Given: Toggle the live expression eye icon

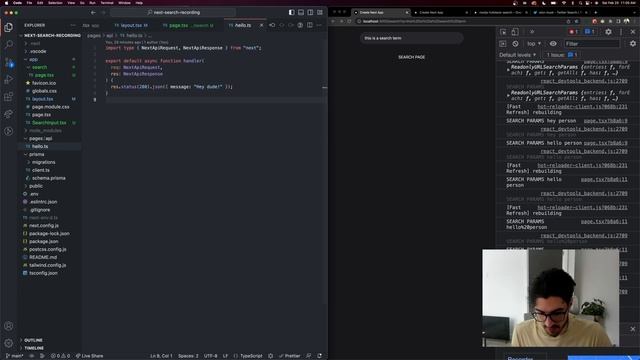Looking at the screenshot, I should (553, 44).
